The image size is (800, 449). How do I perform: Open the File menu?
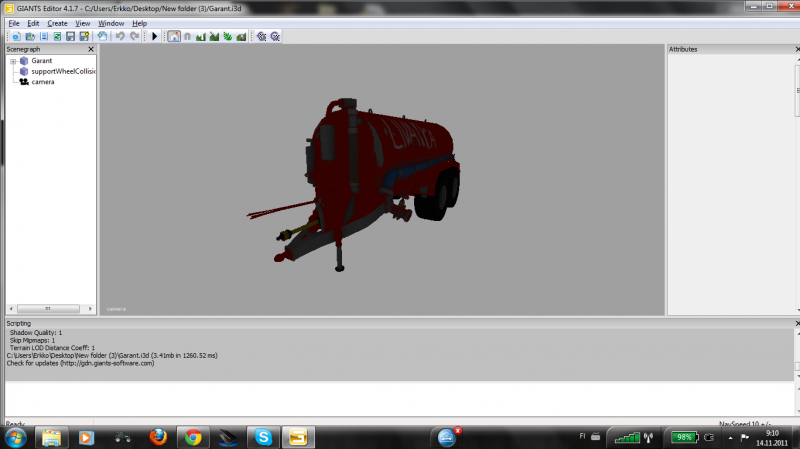click(14, 23)
